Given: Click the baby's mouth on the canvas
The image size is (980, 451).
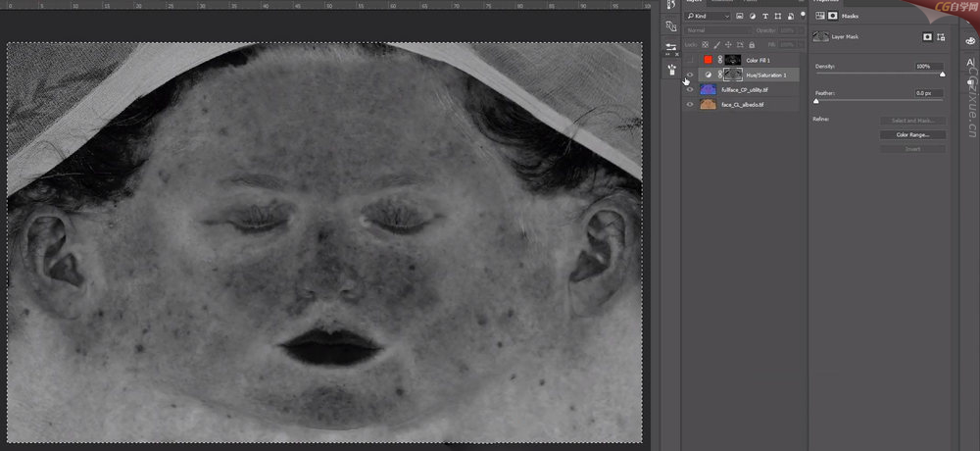Looking at the screenshot, I should click(330, 347).
